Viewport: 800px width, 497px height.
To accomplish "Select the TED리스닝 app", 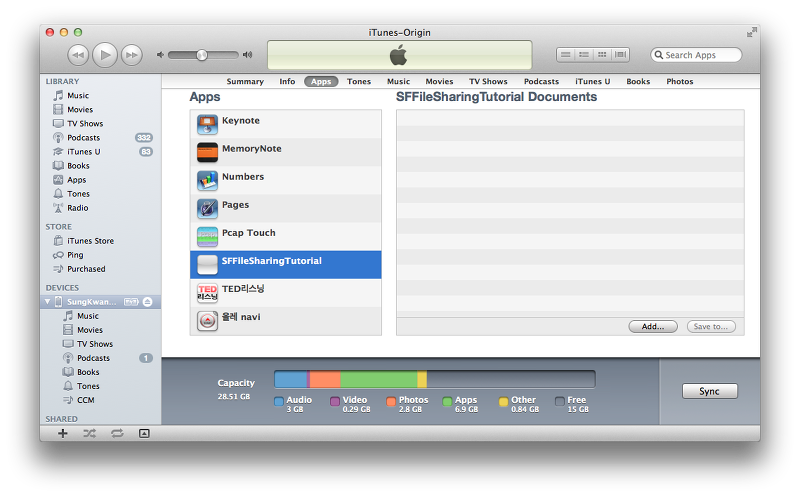I will coord(286,292).
